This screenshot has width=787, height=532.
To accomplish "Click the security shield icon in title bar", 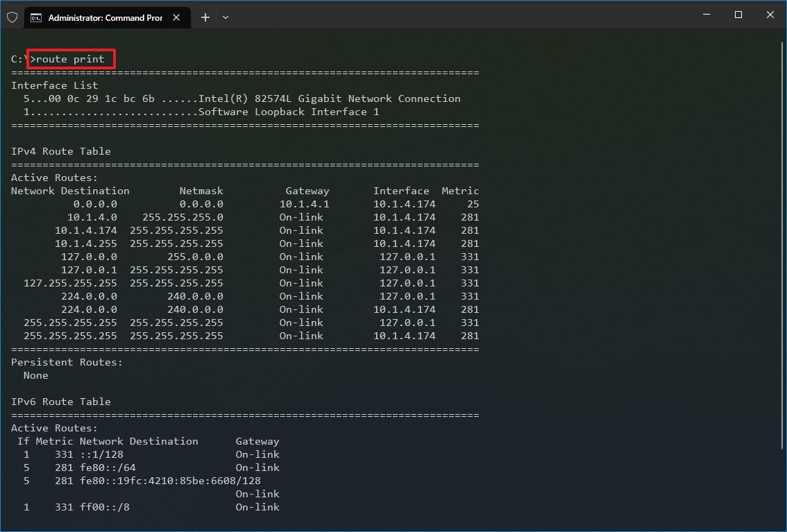I will pos(12,16).
